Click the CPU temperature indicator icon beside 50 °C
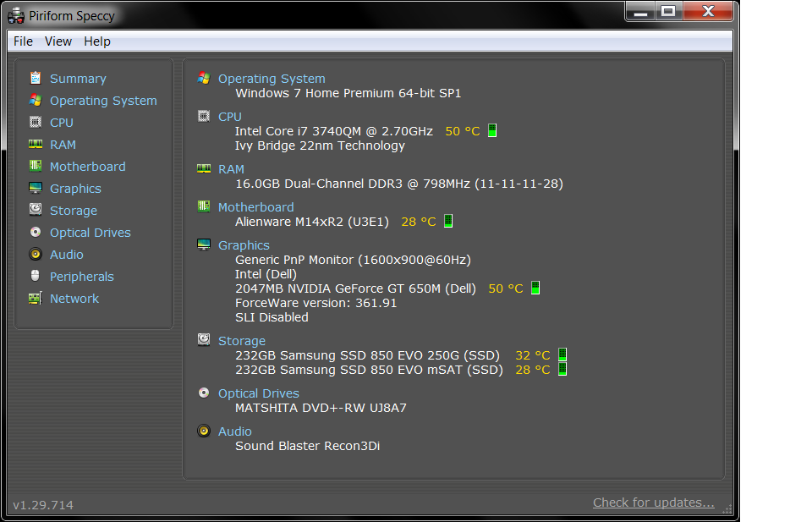 [x=492, y=130]
